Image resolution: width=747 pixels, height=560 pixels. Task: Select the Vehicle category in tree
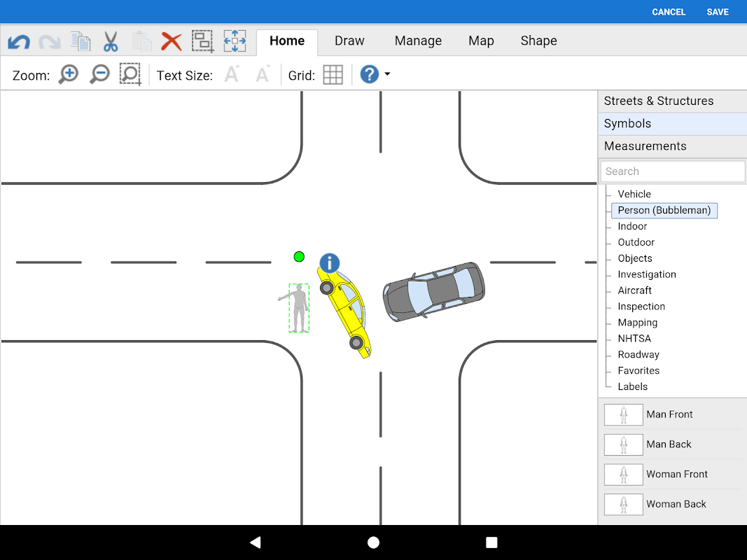click(634, 194)
